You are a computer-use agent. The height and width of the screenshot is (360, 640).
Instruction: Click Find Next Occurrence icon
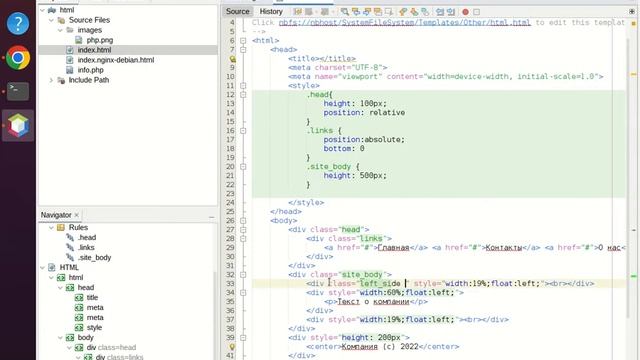tap(367, 12)
